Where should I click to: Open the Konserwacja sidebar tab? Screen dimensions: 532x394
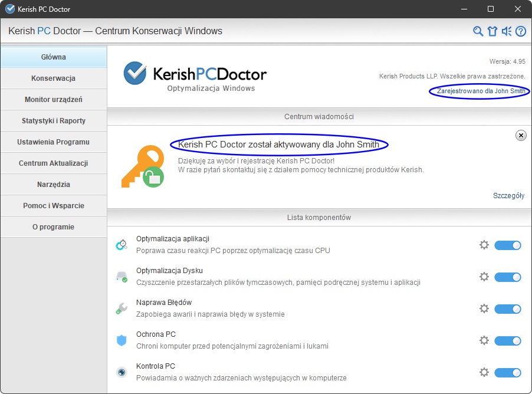click(53, 78)
